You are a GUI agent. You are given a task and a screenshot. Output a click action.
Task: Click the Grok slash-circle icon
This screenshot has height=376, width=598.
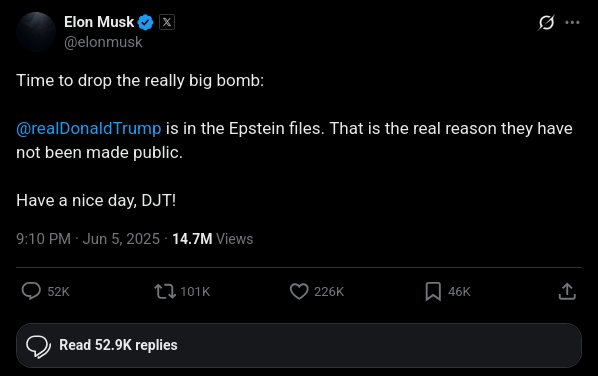click(546, 22)
